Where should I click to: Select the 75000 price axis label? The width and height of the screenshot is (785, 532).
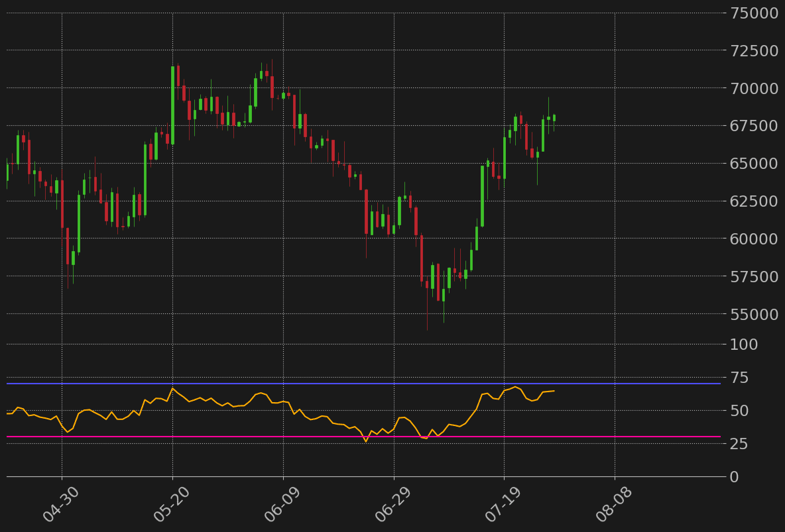(756, 13)
